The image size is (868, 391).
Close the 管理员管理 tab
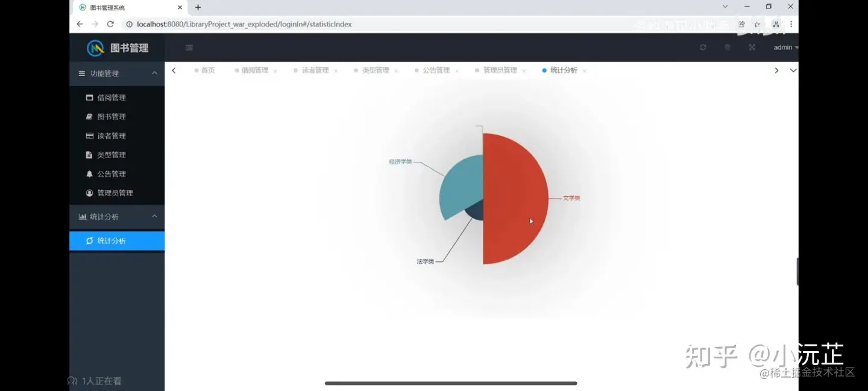524,71
